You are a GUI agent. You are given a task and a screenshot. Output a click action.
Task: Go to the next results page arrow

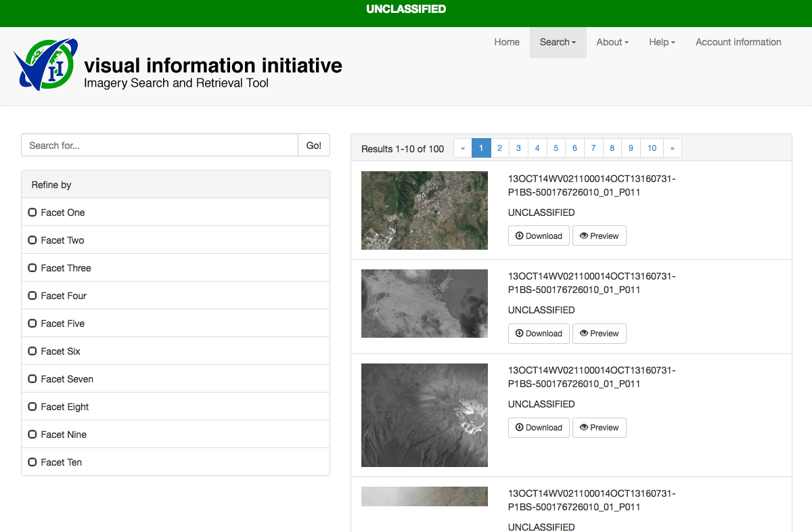[673, 148]
